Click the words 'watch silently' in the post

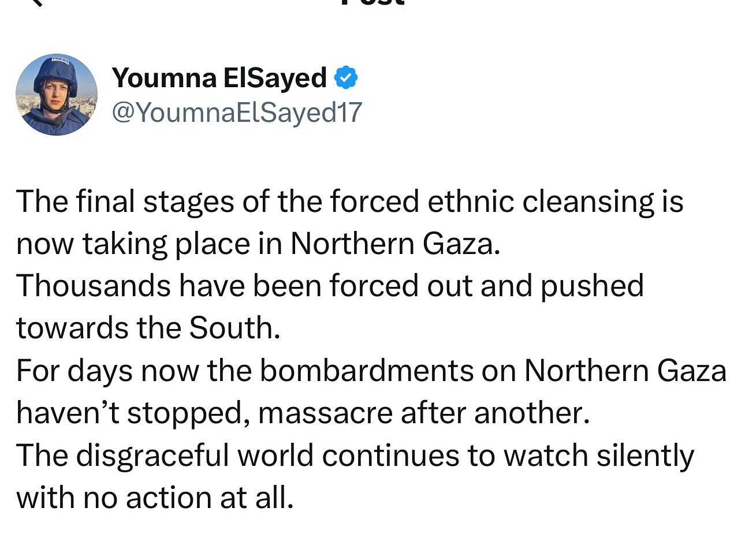point(598,456)
